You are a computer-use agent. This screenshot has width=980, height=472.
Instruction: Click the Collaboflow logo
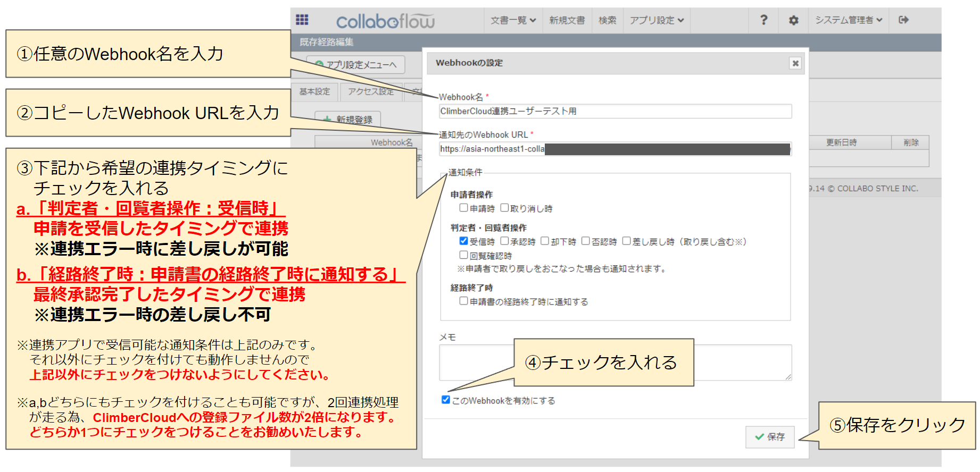click(385, 21)
